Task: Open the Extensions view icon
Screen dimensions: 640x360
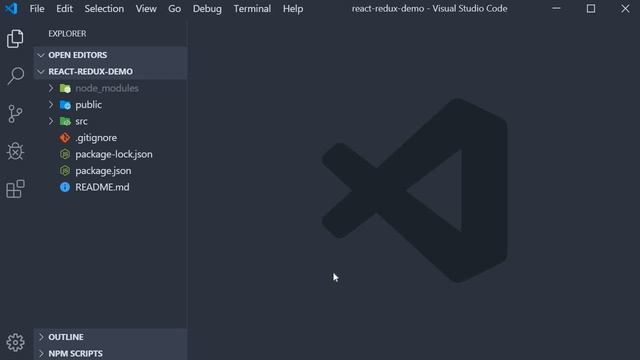Action: [16, 189]
